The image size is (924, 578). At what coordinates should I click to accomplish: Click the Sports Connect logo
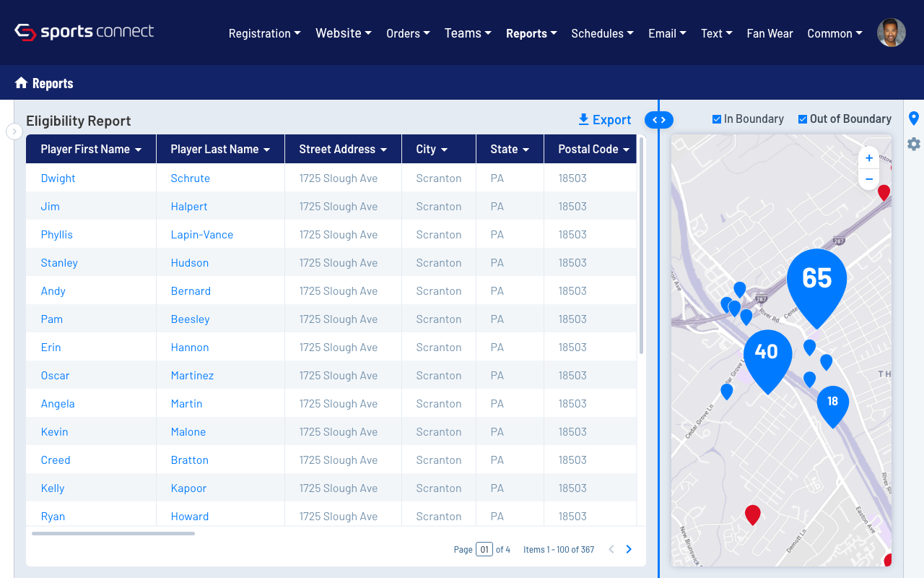(x=84, y=33)
